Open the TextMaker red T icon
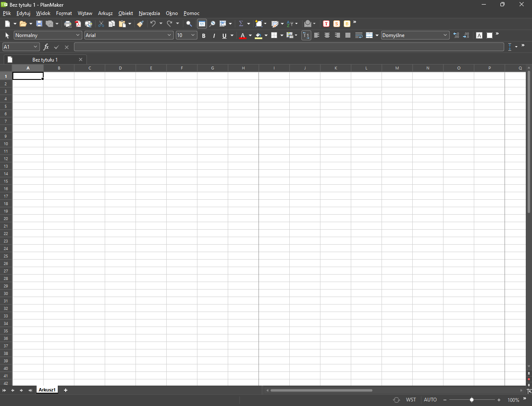 coord(326,24)
